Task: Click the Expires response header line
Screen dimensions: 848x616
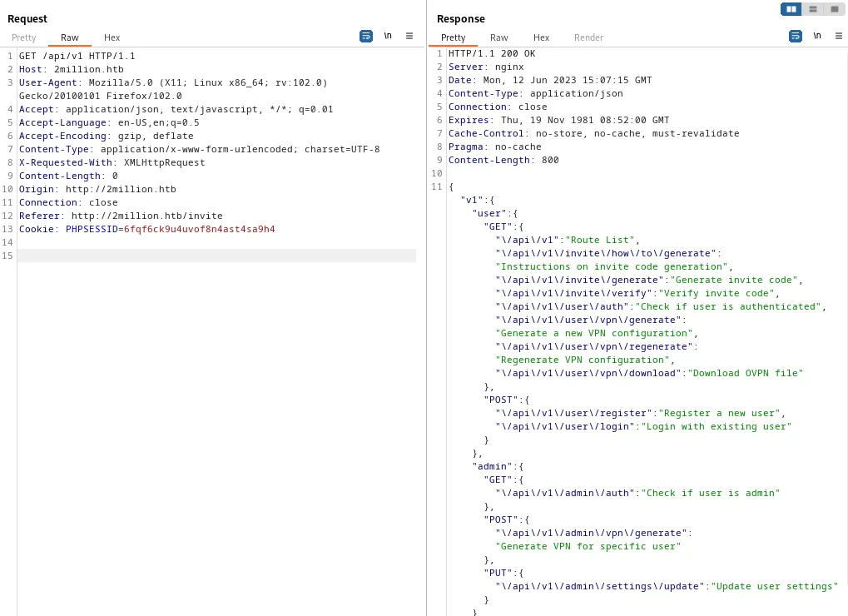Action: coord(558,120)
